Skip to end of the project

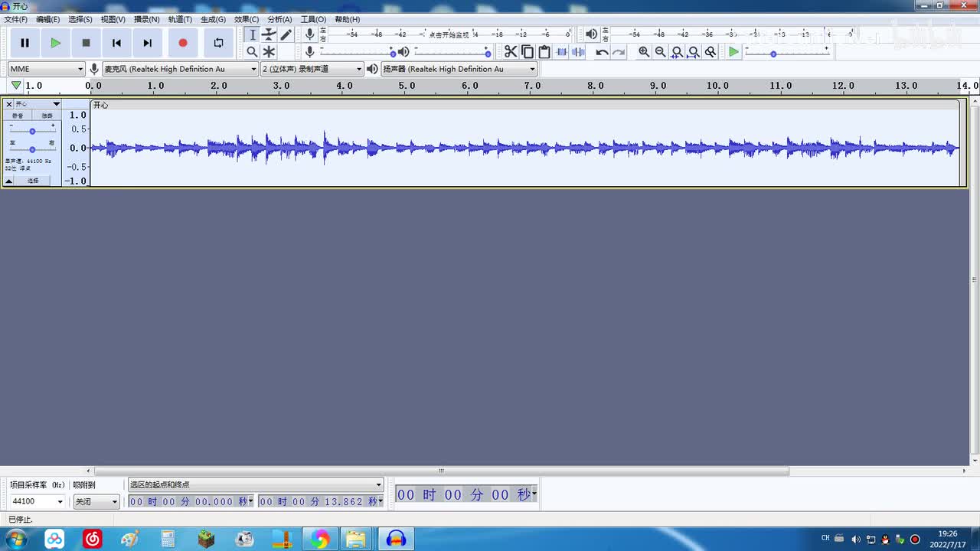tap(147, 43)
